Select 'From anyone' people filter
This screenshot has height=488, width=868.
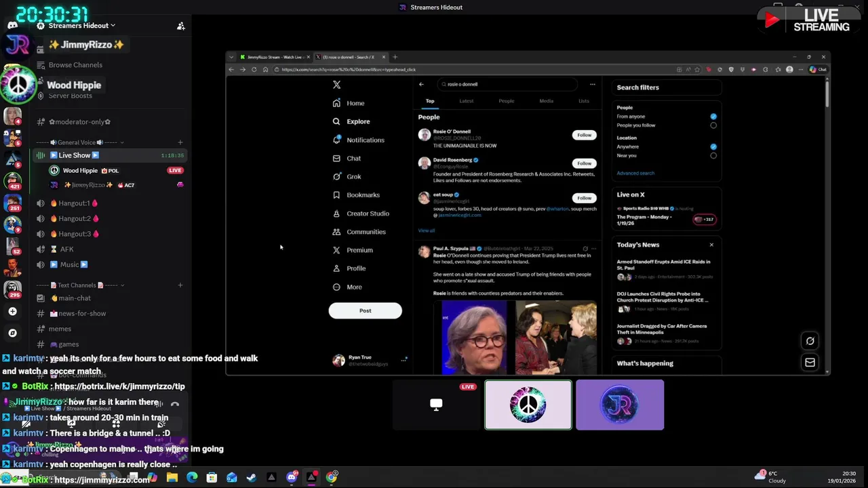[713, 117]
